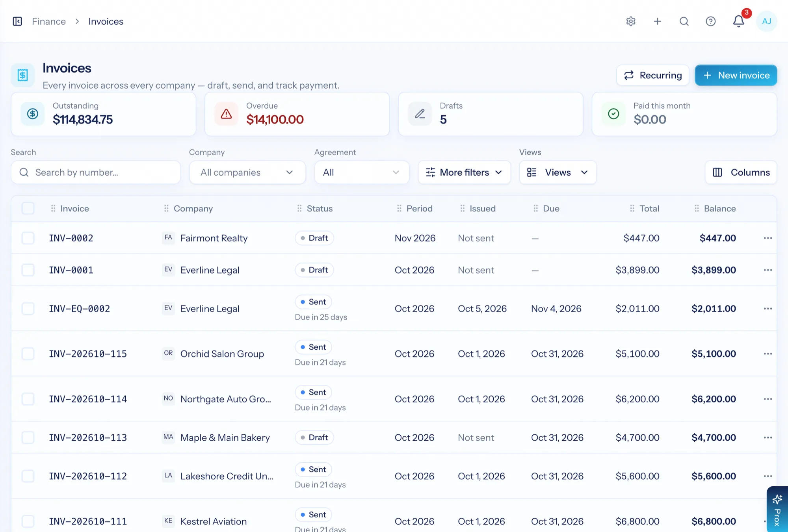Open the AJ user avatar
This screenshot has width=788, height=532.
766,21
